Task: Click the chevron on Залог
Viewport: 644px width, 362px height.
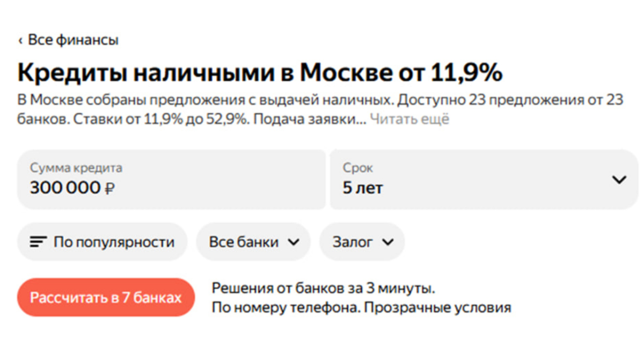Action: [387, 242]
